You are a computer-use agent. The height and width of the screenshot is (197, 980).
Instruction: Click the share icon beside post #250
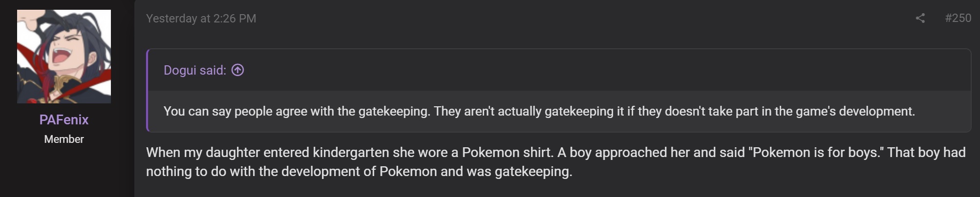pyautogui.click(x=920, y=19)
